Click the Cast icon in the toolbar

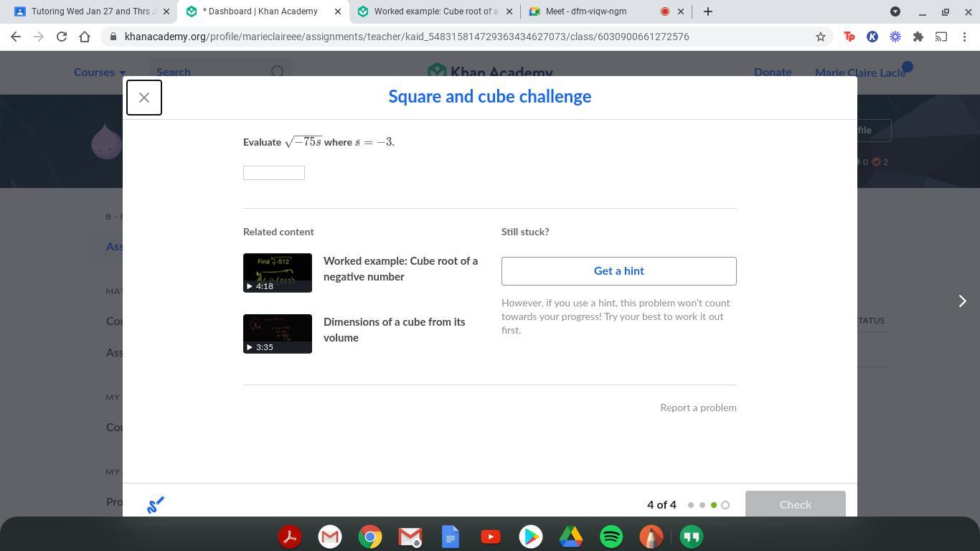click(942, 37)
